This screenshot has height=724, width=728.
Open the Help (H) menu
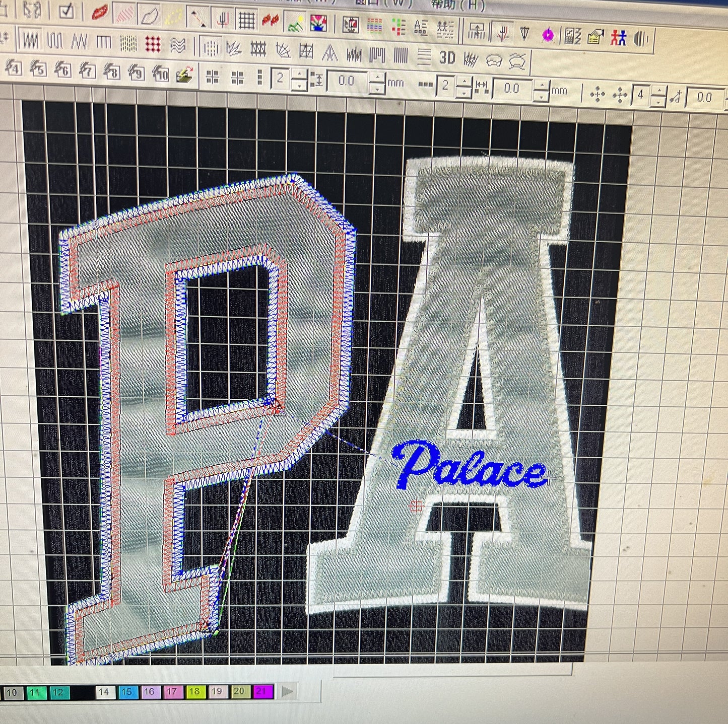coord(457,5)
